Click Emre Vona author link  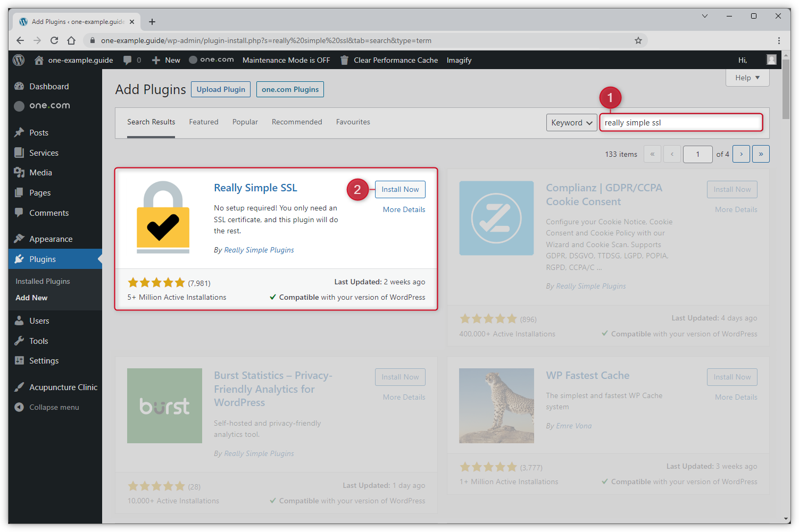pyautogui.click(x=574, y=426)
